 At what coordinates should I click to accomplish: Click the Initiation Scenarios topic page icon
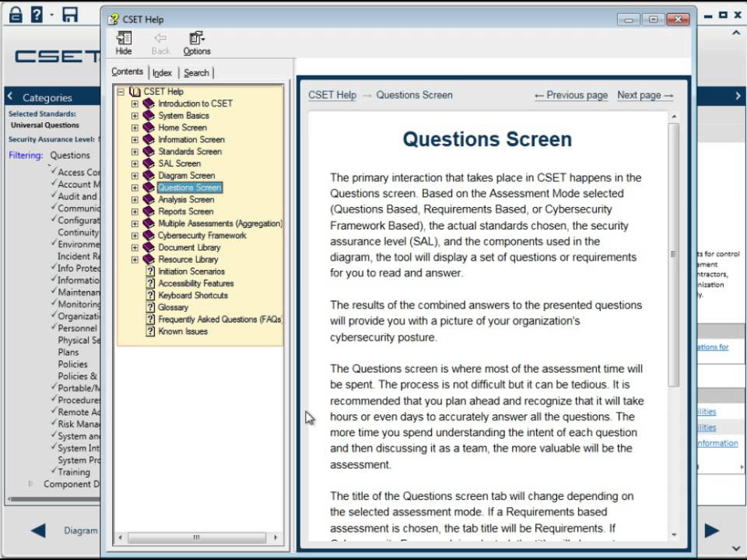tap(150, 271)
